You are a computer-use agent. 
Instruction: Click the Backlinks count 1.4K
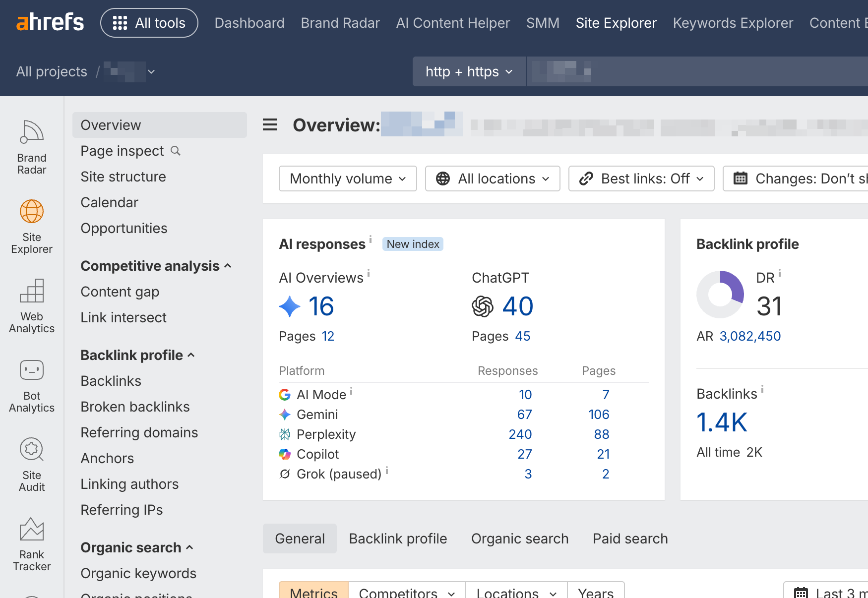[722, 422]
